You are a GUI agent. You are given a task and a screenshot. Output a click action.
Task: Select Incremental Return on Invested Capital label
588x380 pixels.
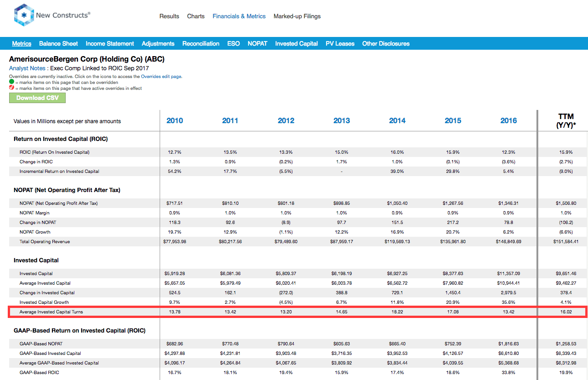click(x=59, y=171)
